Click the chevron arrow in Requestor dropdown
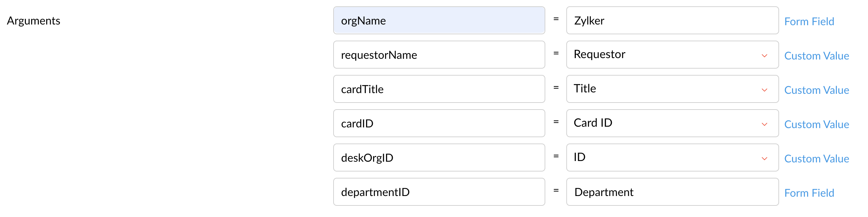Image resolution: width=868 pixels, height=217 pixels. click(x=764, y=56)
